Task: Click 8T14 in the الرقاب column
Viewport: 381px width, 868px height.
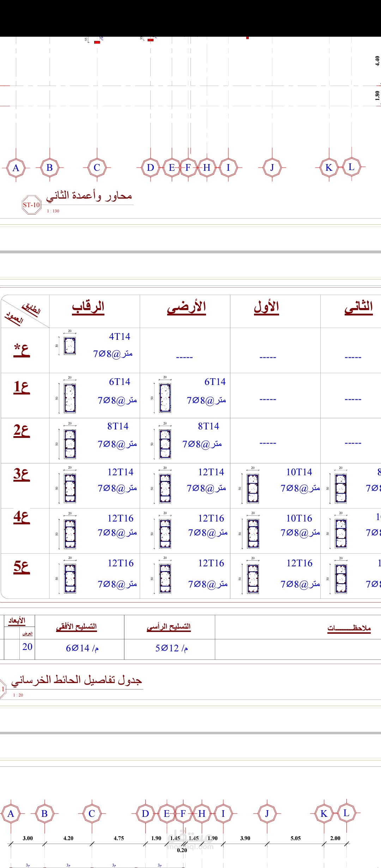Action: 118,426
